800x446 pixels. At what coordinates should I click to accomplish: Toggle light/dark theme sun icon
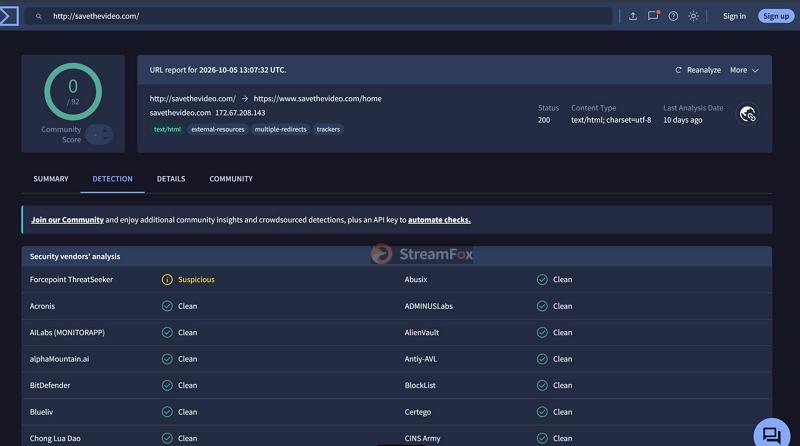click(693, 16)
